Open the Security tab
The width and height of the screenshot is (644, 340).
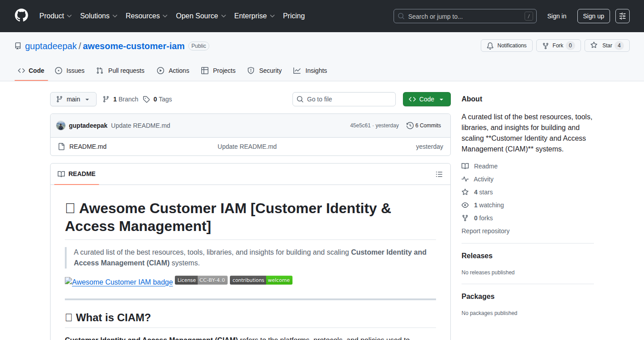point(265,71)
